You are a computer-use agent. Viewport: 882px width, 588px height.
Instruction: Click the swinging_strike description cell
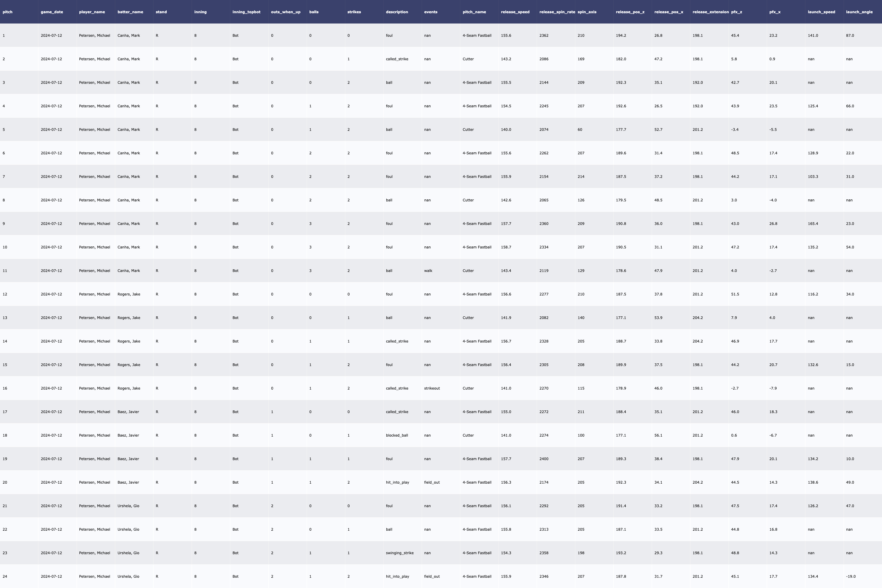[x=399, y=553]
